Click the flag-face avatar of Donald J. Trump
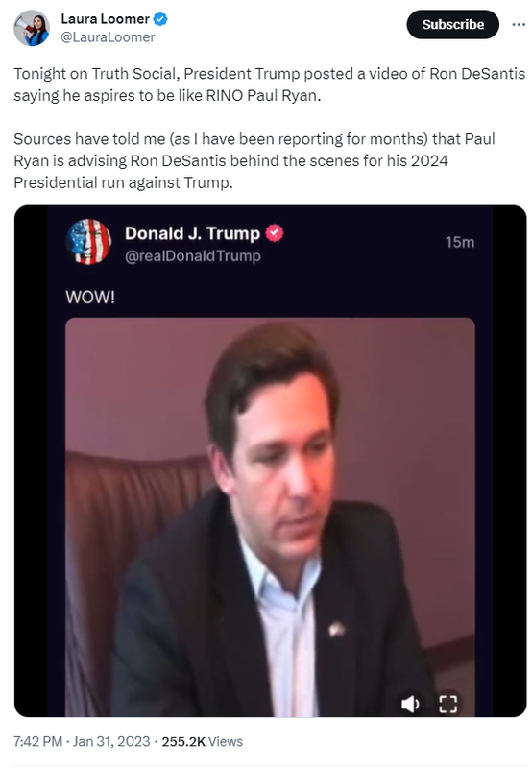532x768 pixels. (88, 242)
